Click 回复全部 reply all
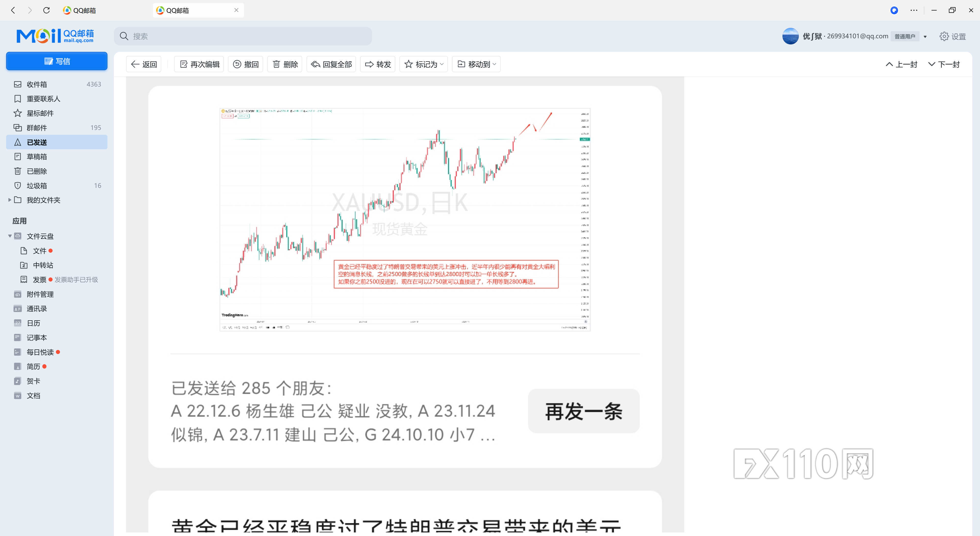Viewport: 980px width, 536px height. point(331,64)
